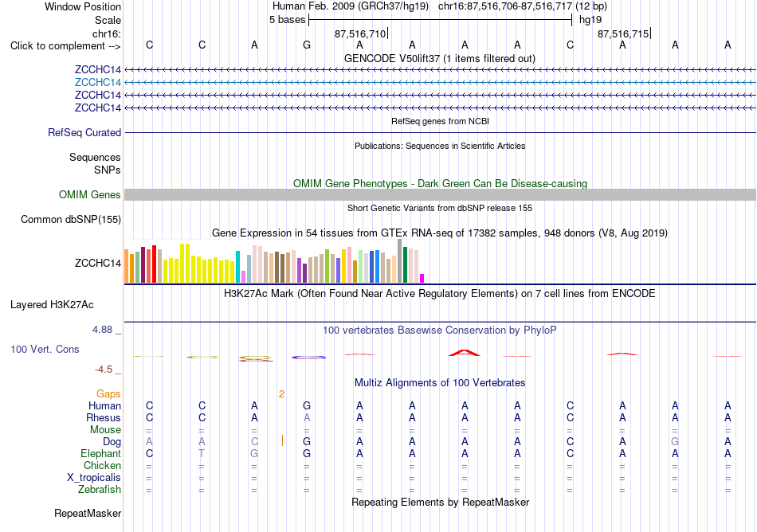Open OMIM Gene Phenotypes track title
Viewport: 757px width, 532px height.
click(x=440, y=183)
